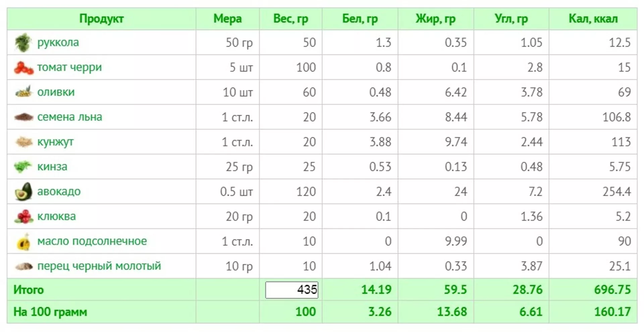Open the руккола product link

[x=58, y=43]
